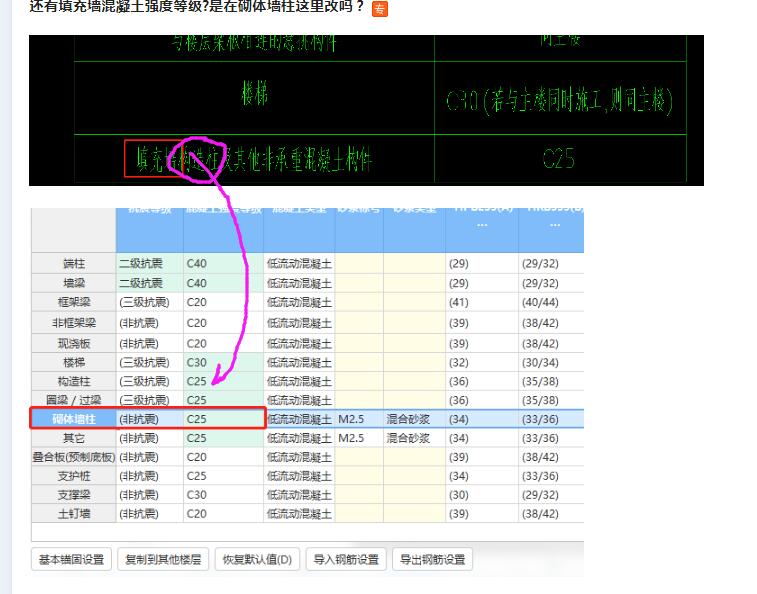Click the (非抗震) cell in the 砌体墙柱 row
This screenshot has width=757, height=594.
click(x=150, y=419)
